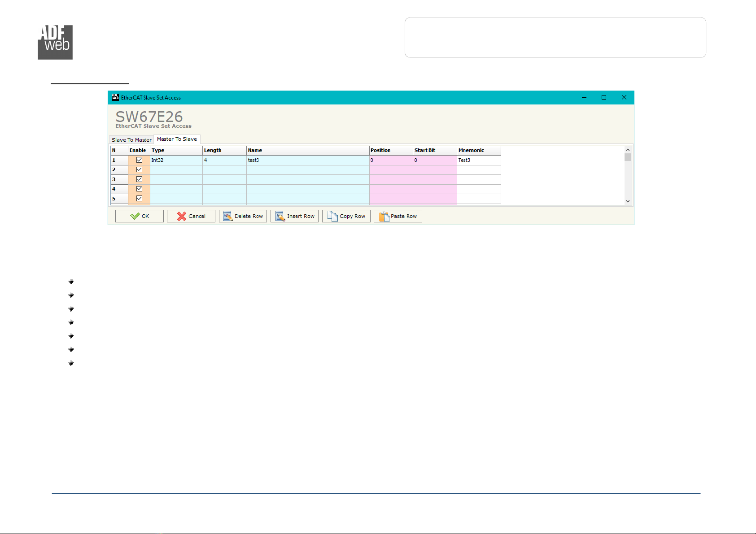The image size is (756, 534).
Task: Toggle Enable checkbox in row 5
Action: [x=139, y=199]
